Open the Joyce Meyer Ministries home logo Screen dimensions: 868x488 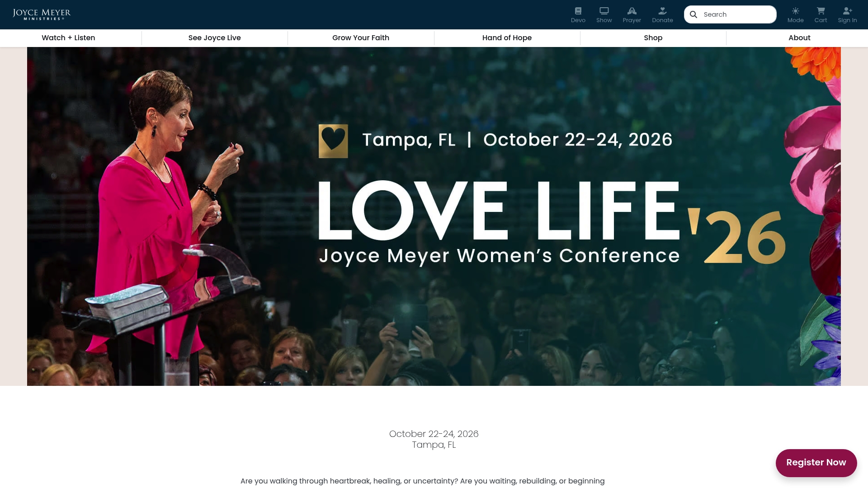click(42, 14)
